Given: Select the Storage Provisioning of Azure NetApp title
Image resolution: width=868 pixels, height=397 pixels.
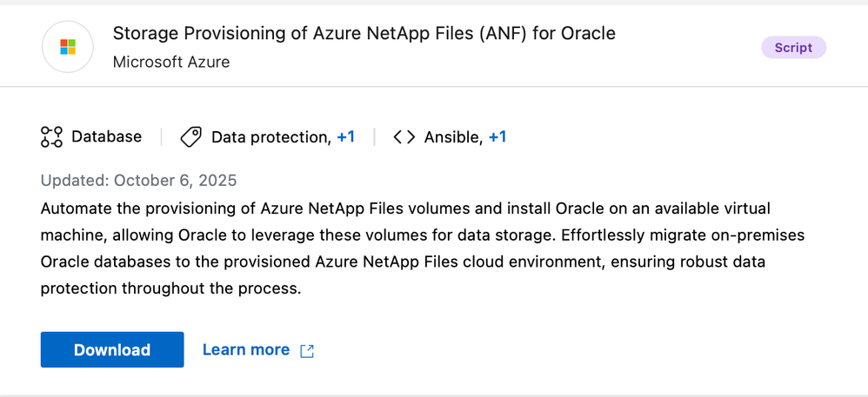Looking at the screenshot, I should click(364, 34).
